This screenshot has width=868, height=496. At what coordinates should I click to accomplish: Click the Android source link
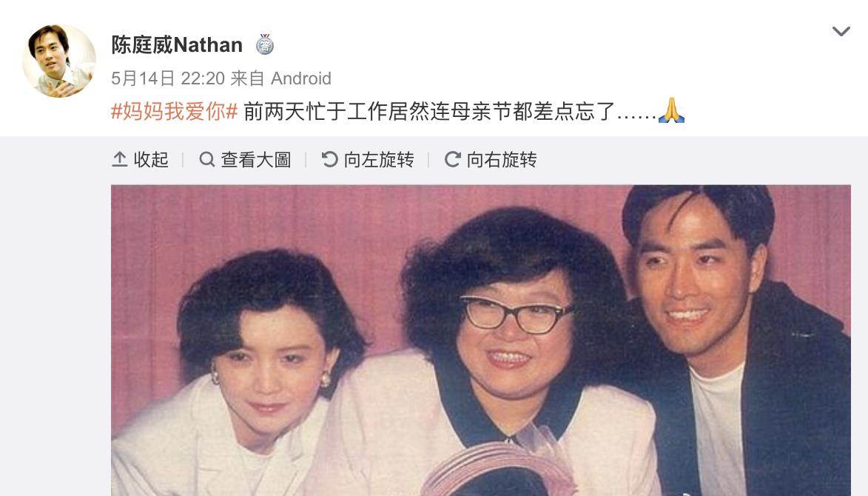[x=300, y=78]
